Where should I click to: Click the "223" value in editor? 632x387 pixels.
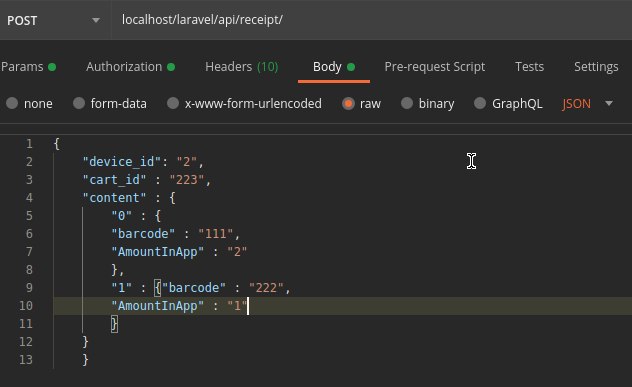click(x=187, y=179)
